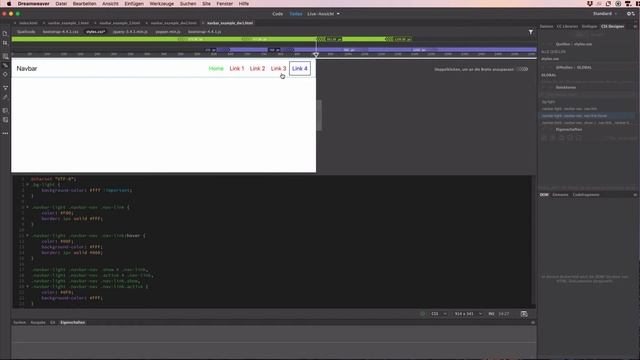640x360 pixels.
Task: Switch to the Dateien panel tab
Action: tap(546, 27)
